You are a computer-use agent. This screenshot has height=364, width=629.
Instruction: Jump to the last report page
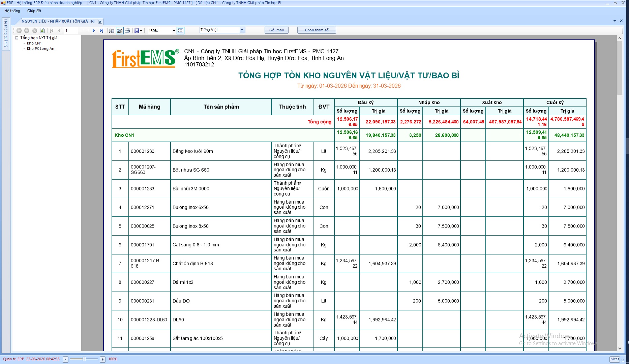(x=101, y=31)
